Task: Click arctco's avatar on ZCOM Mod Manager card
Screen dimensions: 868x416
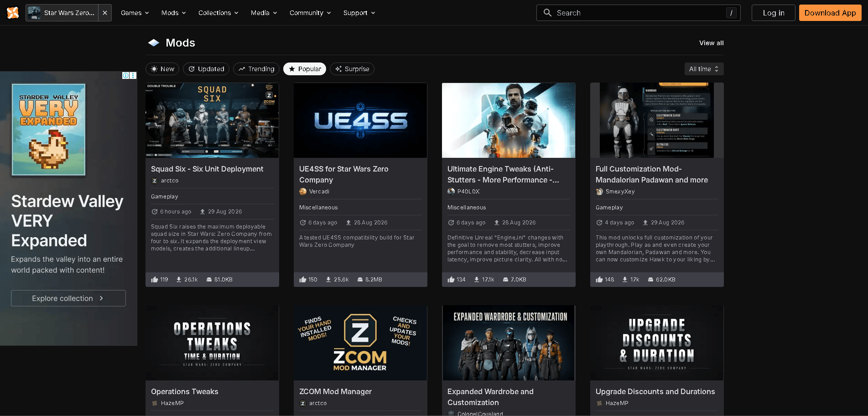Action: pyautogui.click(x=303, y=403)
